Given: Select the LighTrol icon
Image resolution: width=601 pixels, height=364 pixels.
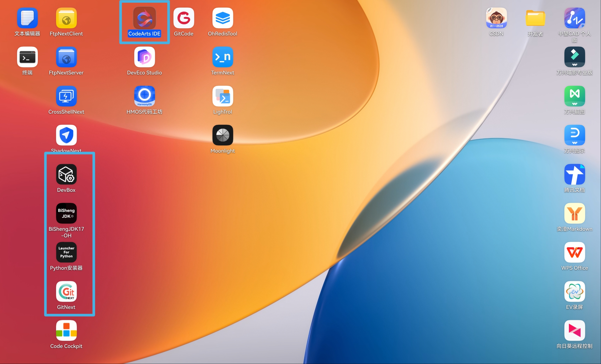Looking at the screenshot, I should pyautogui.click(x=222, y=96).
